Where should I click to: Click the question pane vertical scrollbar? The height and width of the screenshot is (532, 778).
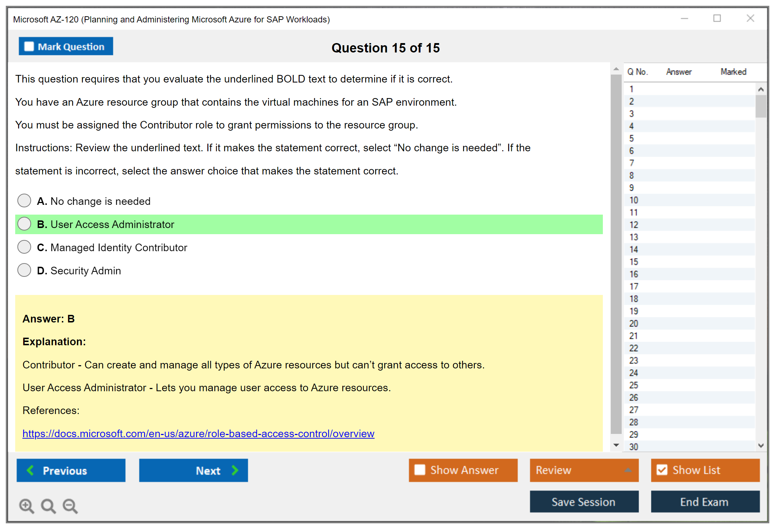(616, 253)
